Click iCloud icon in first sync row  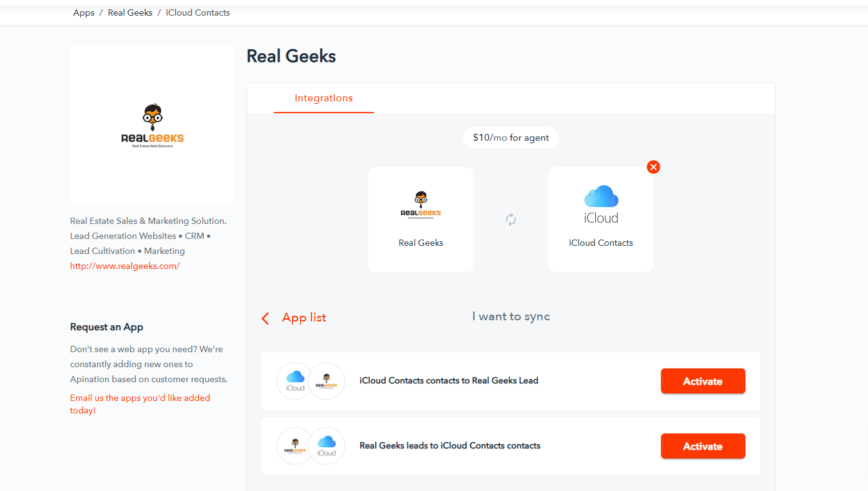click(295, 381)
